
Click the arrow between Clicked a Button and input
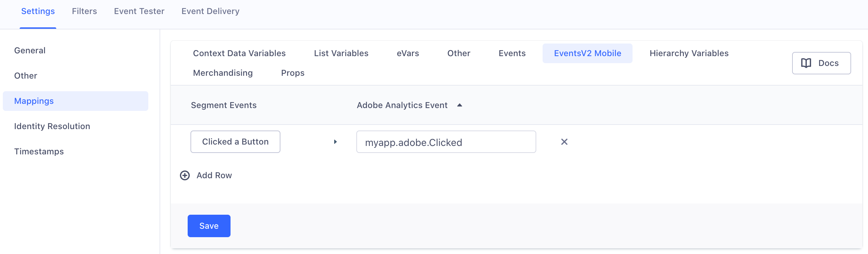coord(335,142)
